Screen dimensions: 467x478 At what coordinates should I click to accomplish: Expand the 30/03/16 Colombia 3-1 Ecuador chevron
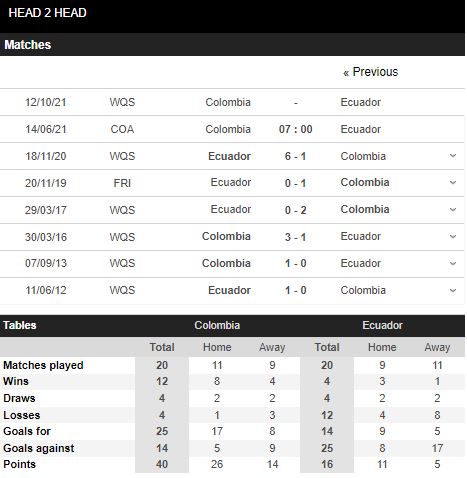tap(452, 237)
